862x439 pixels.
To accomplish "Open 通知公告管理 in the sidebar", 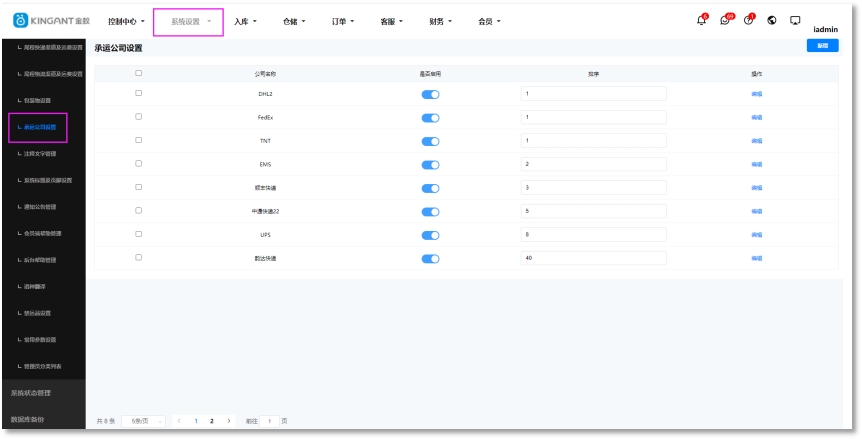I will coord(40,207).
